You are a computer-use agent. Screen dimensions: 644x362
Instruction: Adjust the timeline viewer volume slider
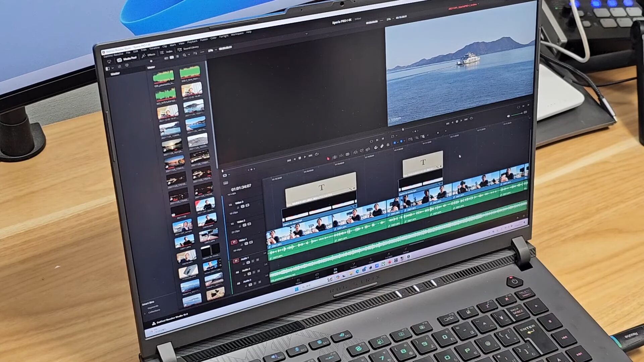517,115
